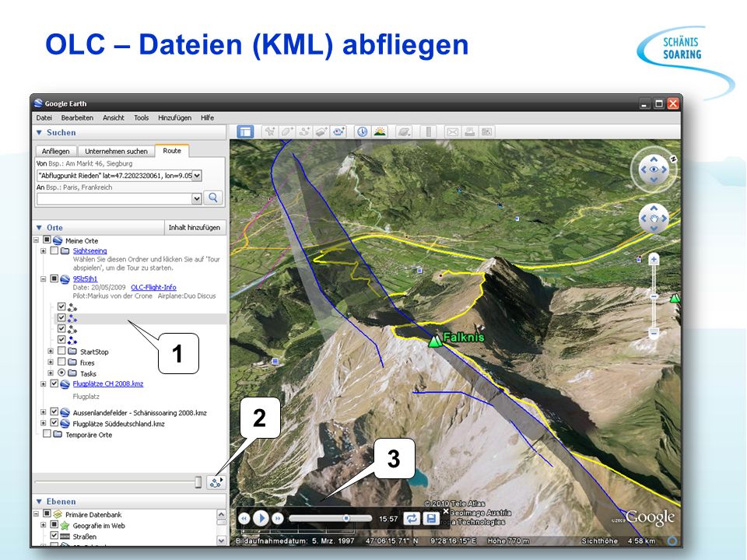
Task: Switch to the Anfliegen tab
Action: point(56,151)
